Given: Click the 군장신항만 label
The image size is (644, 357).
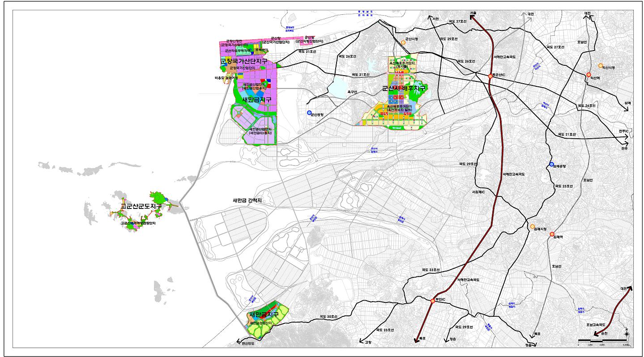Looking at the screenshot, I should pyautogui.click(x=234, y=41).
